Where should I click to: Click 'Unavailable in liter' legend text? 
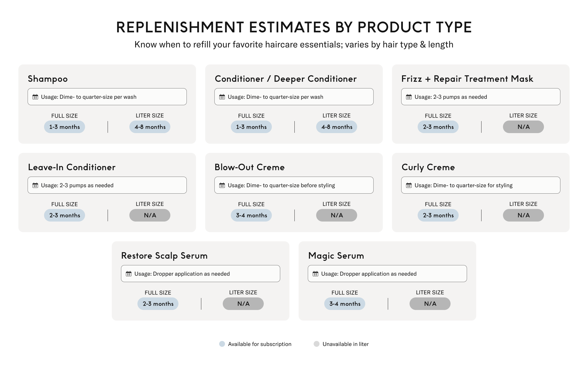pos(345,344)
